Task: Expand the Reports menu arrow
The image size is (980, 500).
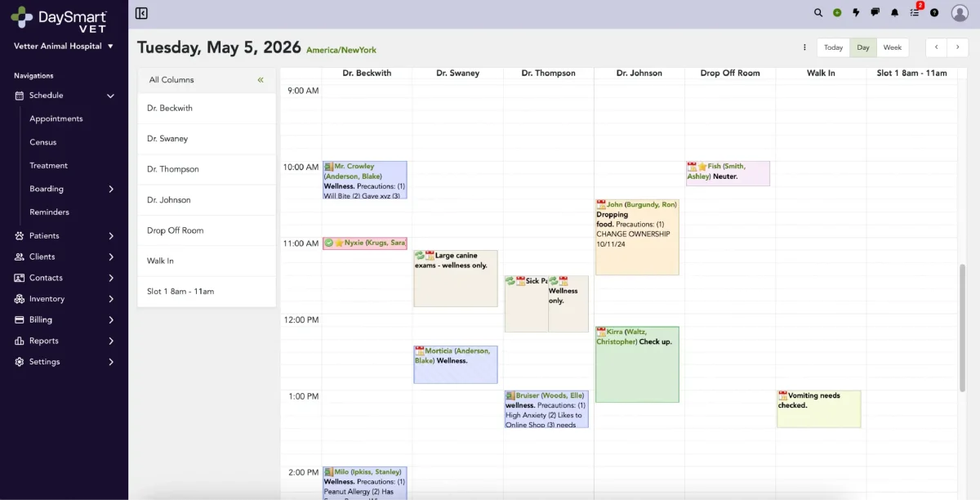Action: (x=111, y=341)
